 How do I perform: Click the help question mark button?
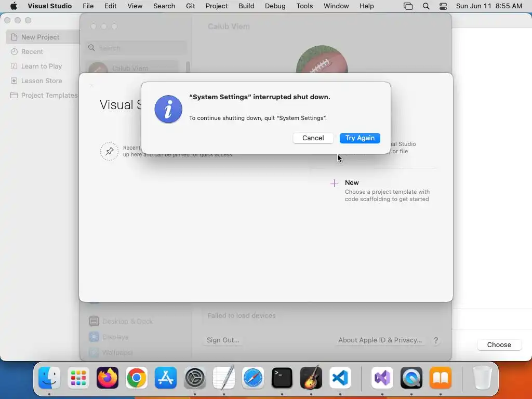point(436,340)
